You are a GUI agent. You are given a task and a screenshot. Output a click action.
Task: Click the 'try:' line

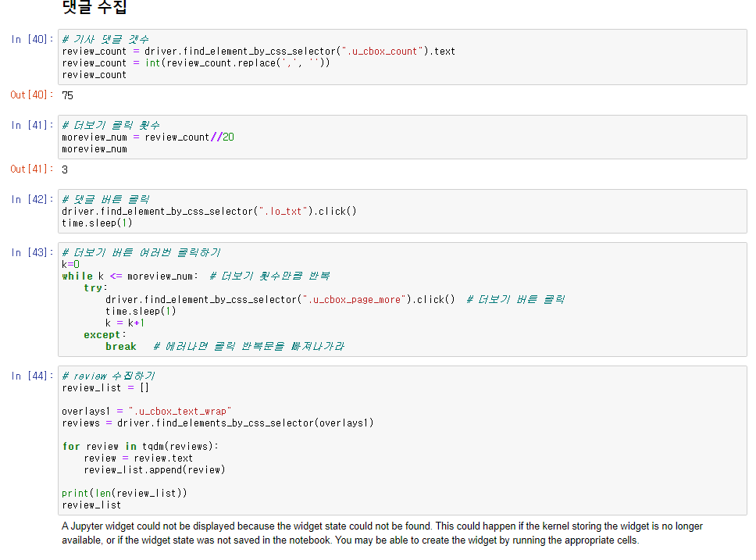(x=95, y=288)
